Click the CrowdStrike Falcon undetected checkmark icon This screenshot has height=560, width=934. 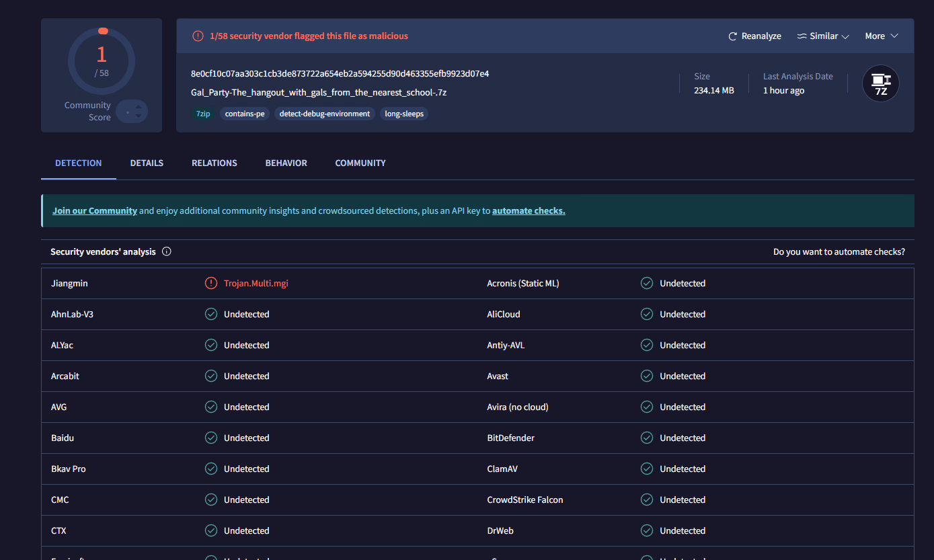[647, 500]
